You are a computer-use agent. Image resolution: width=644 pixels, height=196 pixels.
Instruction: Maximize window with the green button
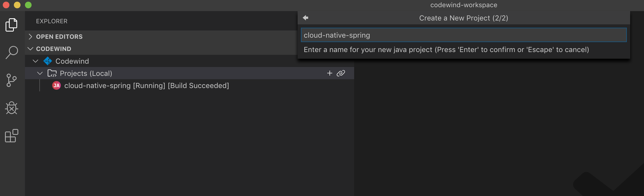[28, 5]
